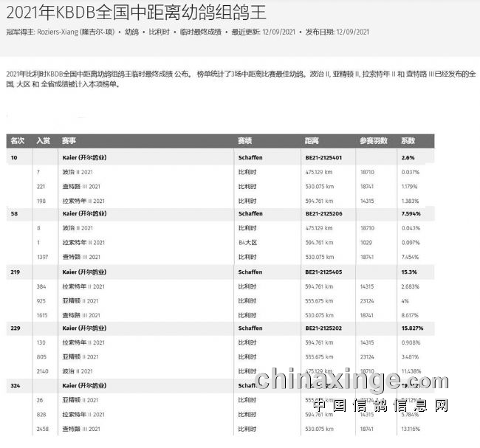Click the 发布日期 date 12/09/2021

(353, 32)
